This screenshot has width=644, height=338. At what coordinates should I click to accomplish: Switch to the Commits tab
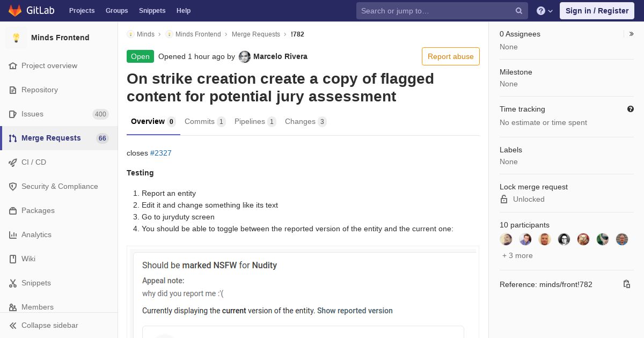click(x=205, y=121)
